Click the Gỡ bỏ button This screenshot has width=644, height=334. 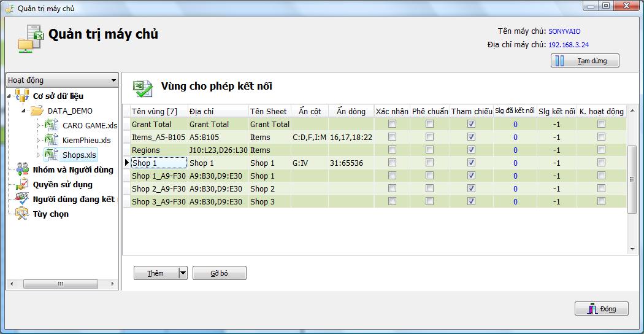219,273
